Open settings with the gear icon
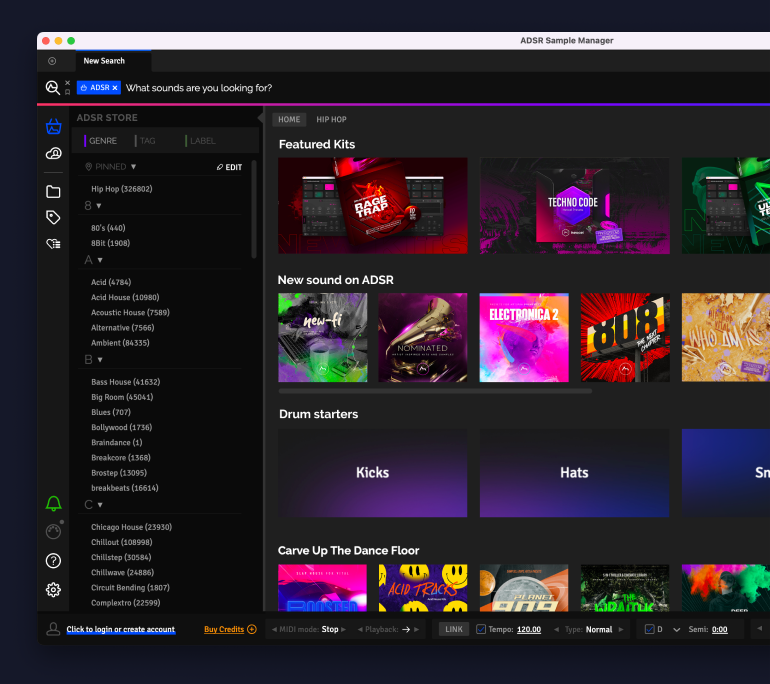Viewport: 770px width, 684px height. (x=53, y=590)
